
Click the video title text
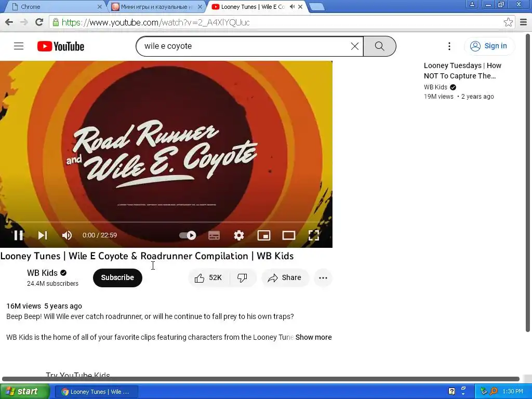click(147, 256)
